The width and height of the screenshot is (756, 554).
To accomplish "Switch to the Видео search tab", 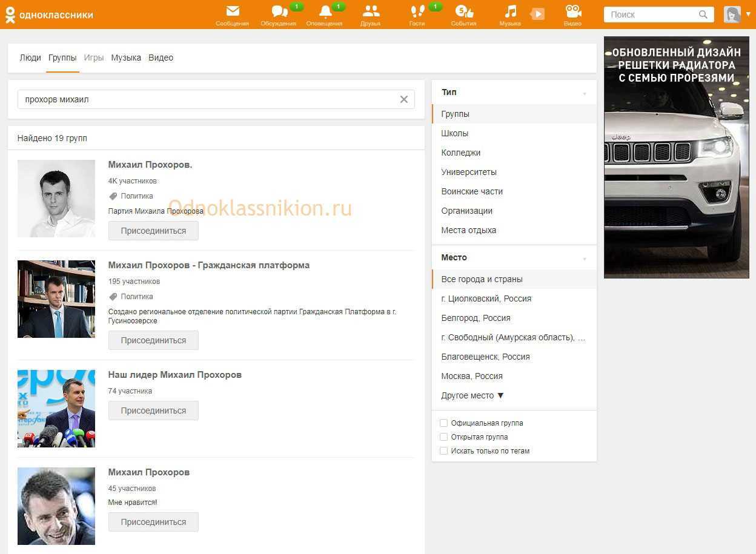I will [x=161, y=58].
